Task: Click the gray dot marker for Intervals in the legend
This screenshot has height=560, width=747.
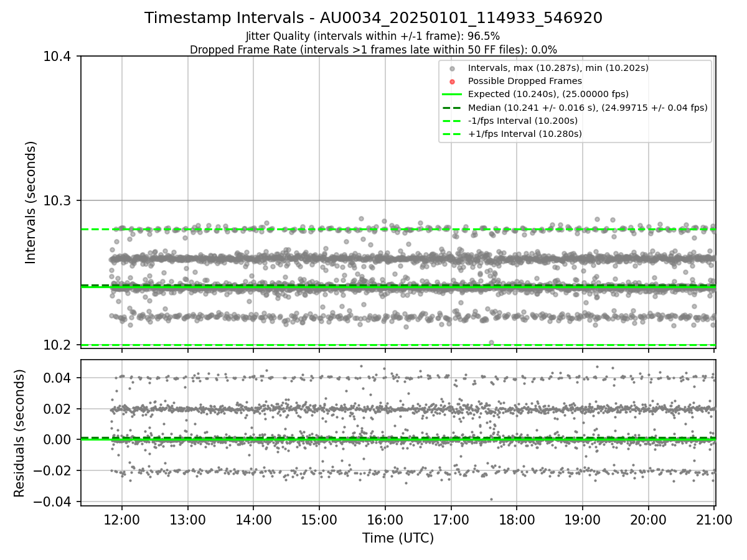Action: click(453, 68)
